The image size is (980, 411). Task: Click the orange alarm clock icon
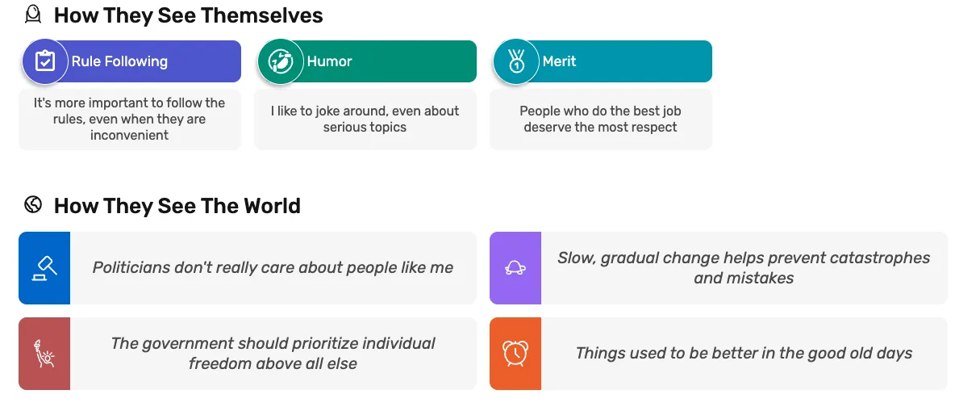(515, 354)
